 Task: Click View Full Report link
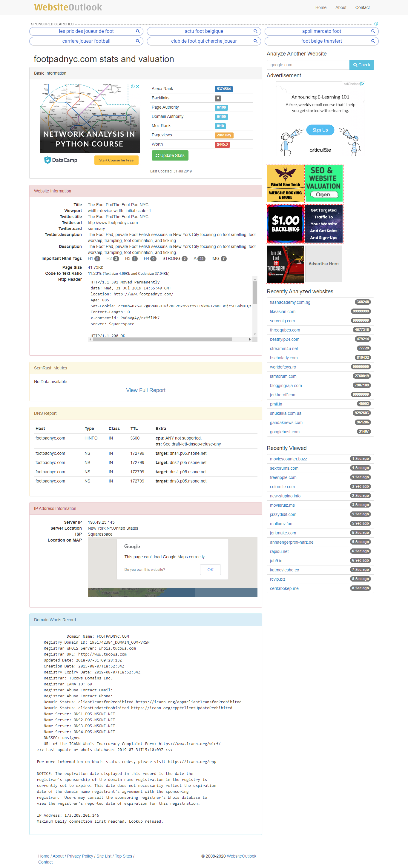coord(146,390)
